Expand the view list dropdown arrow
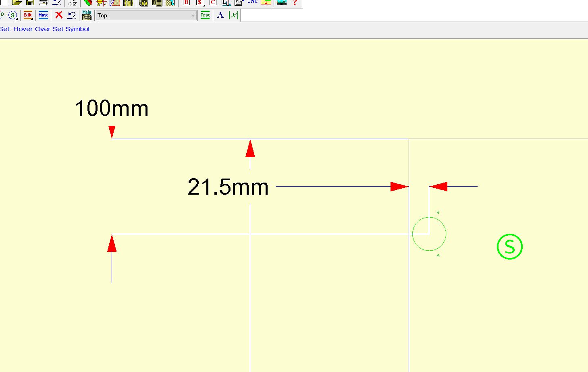The height and width of the screenshot is (372, 588). [x=193, y=15]
